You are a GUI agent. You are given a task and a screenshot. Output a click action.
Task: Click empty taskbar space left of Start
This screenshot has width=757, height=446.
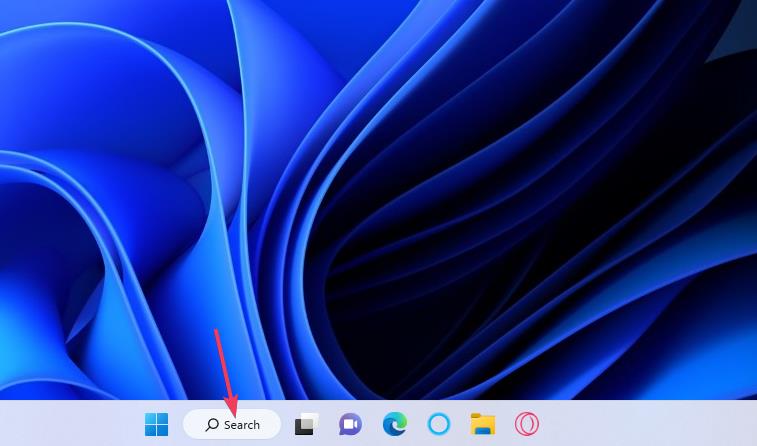coord(70,425)
